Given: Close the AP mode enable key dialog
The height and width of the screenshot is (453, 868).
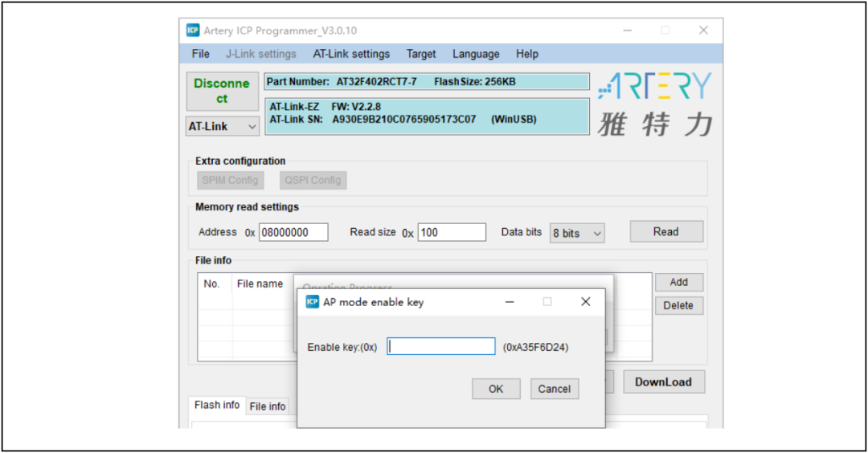Looking at the screenshot, I should (586, 301).
